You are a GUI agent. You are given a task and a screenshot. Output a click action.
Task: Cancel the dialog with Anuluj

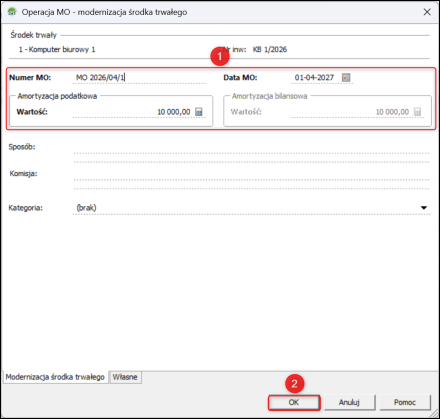349,402
